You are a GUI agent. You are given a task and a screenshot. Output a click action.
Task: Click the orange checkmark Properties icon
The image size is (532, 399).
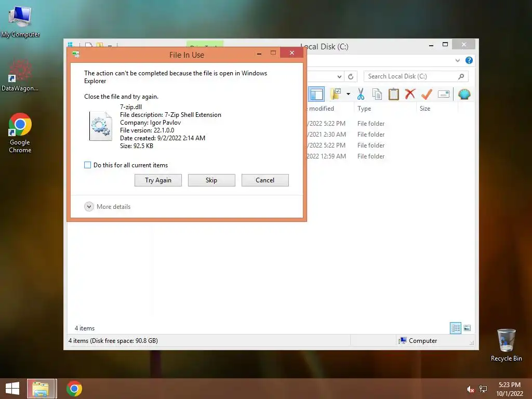point(427,94)
